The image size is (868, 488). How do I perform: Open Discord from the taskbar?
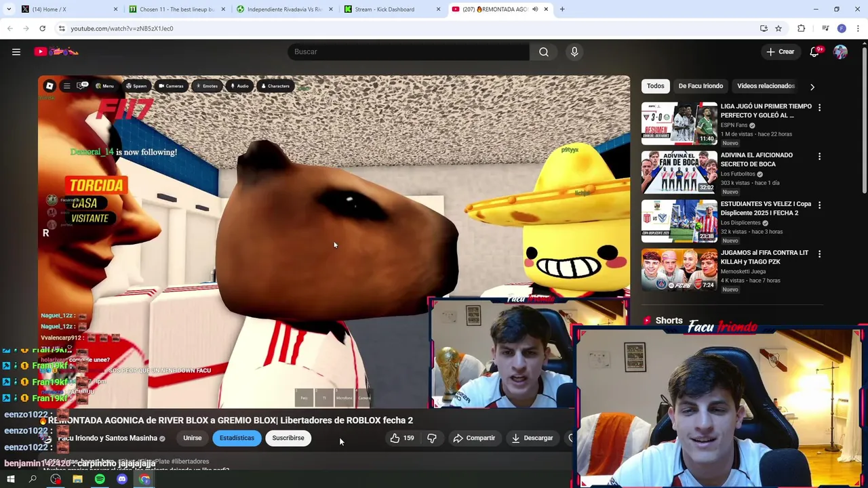[x=122, y=479]
